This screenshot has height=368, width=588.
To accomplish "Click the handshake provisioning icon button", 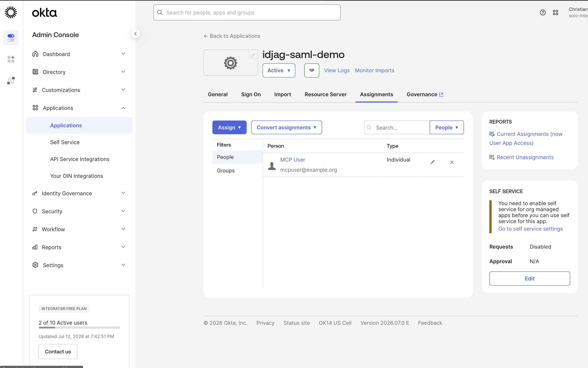I will click(312, 70).
